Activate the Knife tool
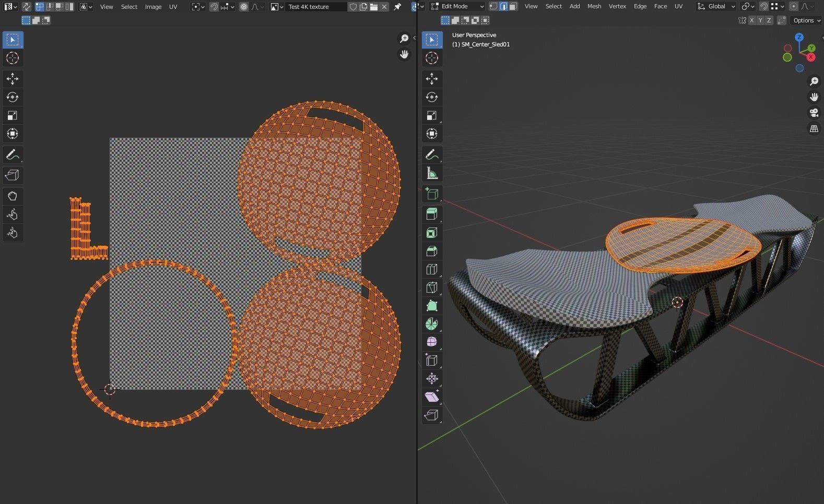The height and width of the screenshot is (504, 824). (432, 287)
